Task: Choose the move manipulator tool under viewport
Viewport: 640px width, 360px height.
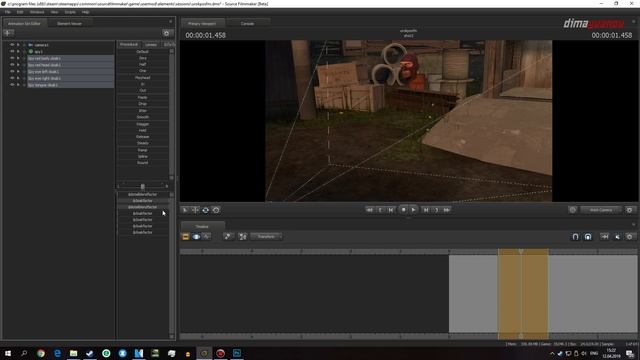Action: [195, 210]
